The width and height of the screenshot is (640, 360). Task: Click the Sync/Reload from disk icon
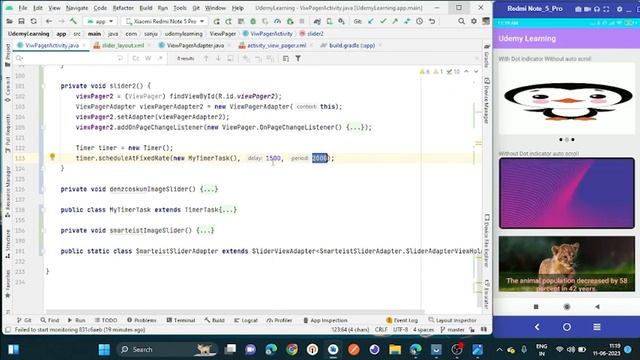tap(33, 21)
